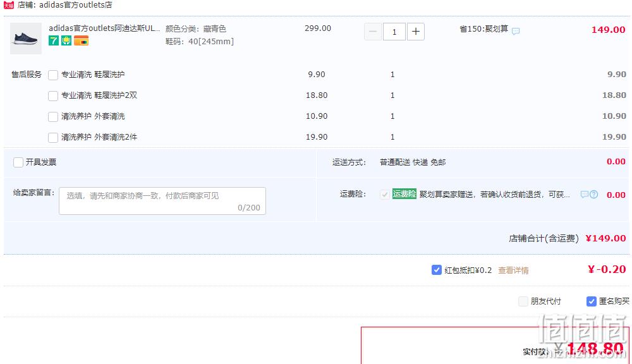Image resolution: width=632 pixels, height=364 pixels.
Task: Click the 颜色分类：藏青色 attribute text
Action: click(196, 28)
